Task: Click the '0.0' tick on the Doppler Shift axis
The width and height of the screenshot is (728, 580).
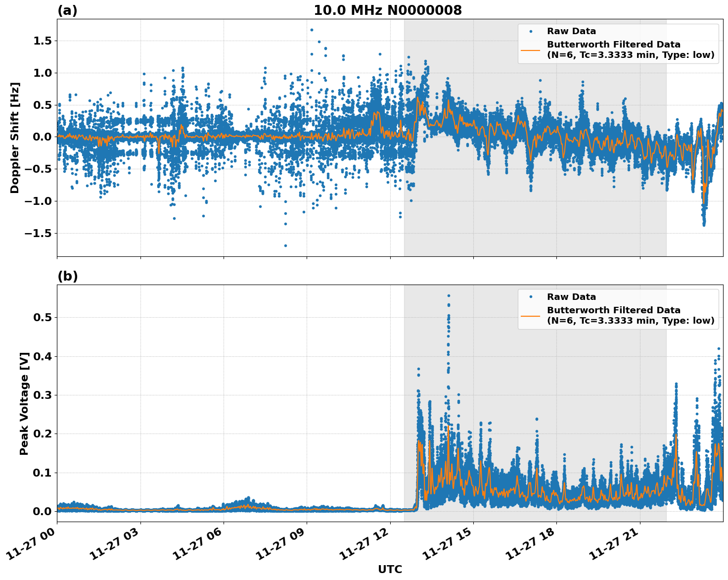Action: tap(43, 137)
